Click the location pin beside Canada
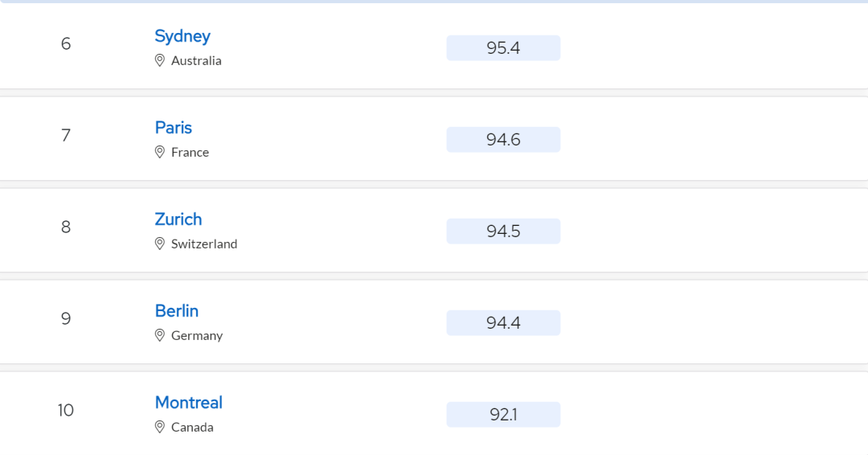The height and width of the screenshot is (455, 868). [159, 427]
